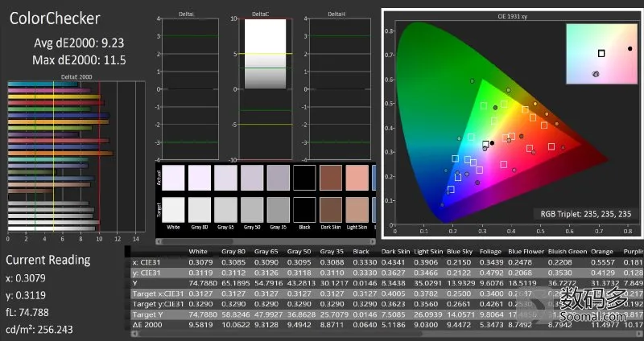The height and width of the screenshot is (341, 644).
Task: Click the Orange ΔE value 11.4977
Action: click(x=605, y=325)
